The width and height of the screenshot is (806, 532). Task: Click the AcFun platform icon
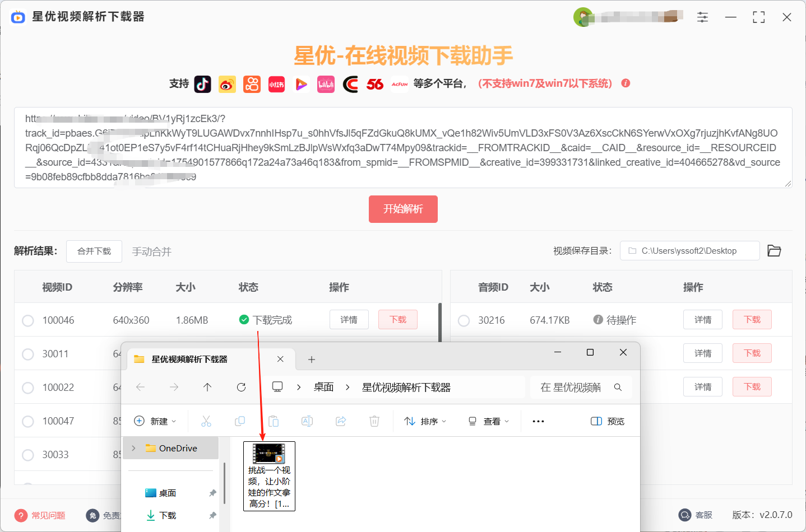(400, 84)
